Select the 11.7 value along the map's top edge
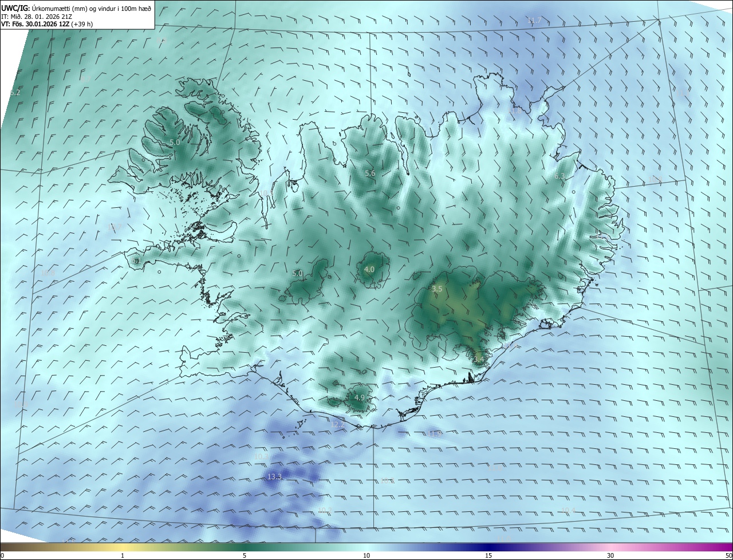 (534, 21)
